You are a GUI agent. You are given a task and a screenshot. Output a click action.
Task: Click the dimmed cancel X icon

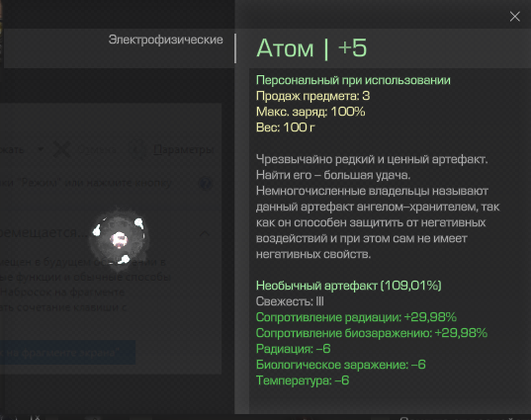[x=62, y=149]
